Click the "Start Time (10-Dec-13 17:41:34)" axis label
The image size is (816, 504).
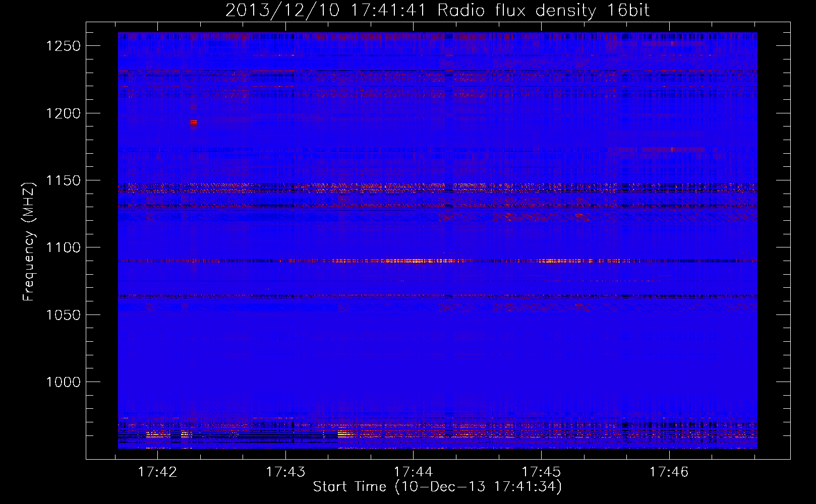[437, 487]
